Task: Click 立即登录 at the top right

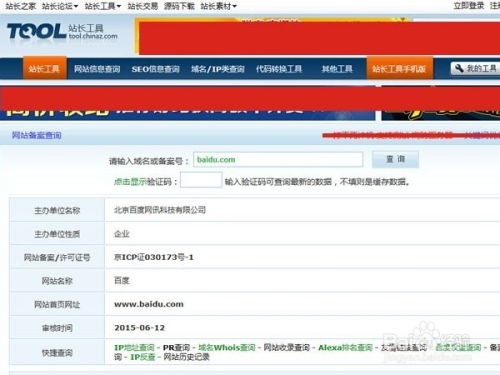Action: [x=469, y=6]
